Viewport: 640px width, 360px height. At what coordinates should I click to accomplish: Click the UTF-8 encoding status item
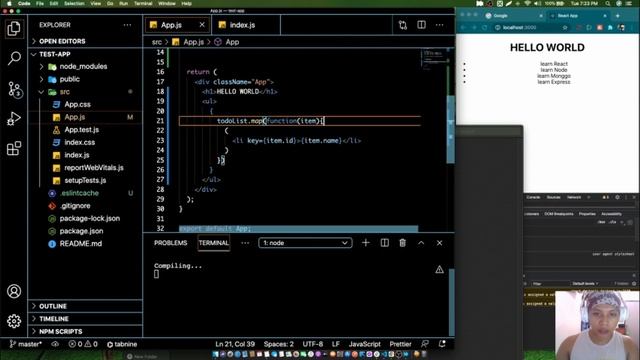click(x=313, y=344)
